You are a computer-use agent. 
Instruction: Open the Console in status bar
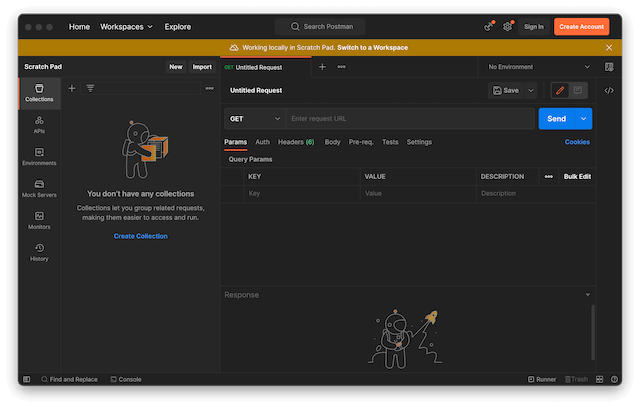[126, 379]
